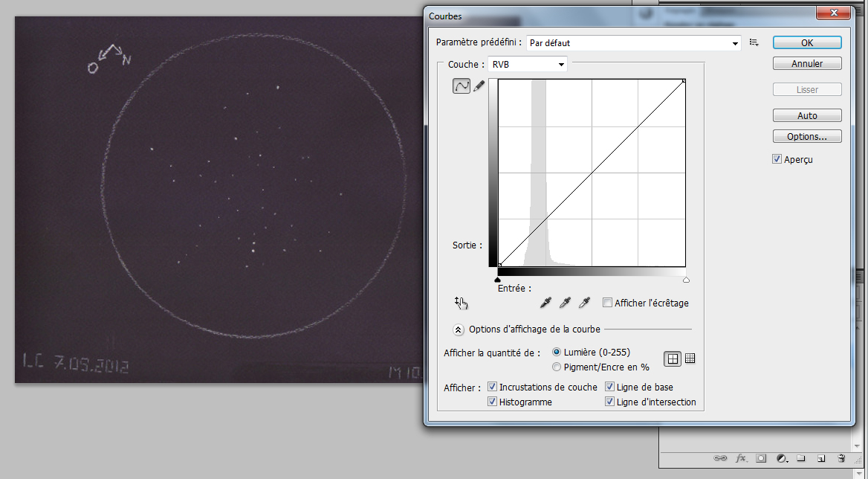Viewport: 868px width, 479px height.
Task: Click the Annuler button
Action: [807, 64]
